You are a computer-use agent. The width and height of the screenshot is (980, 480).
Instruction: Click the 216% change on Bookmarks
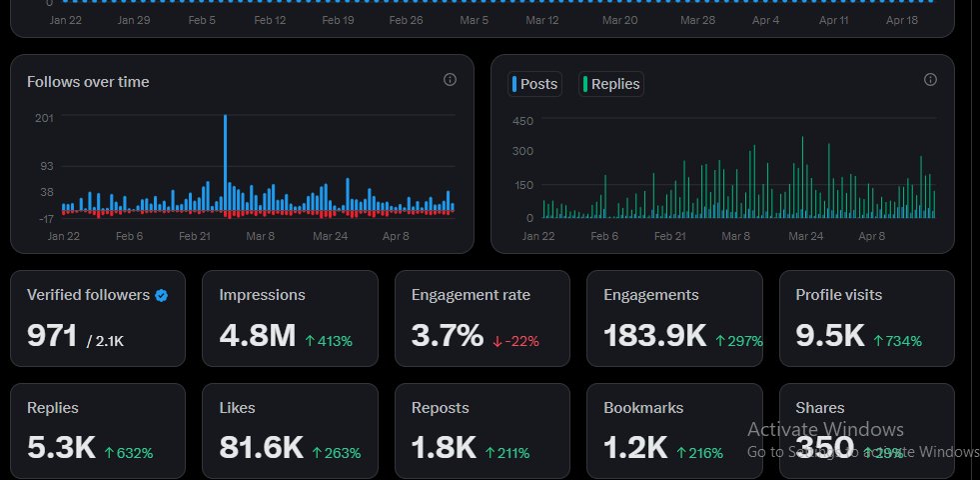click(700, 453)
